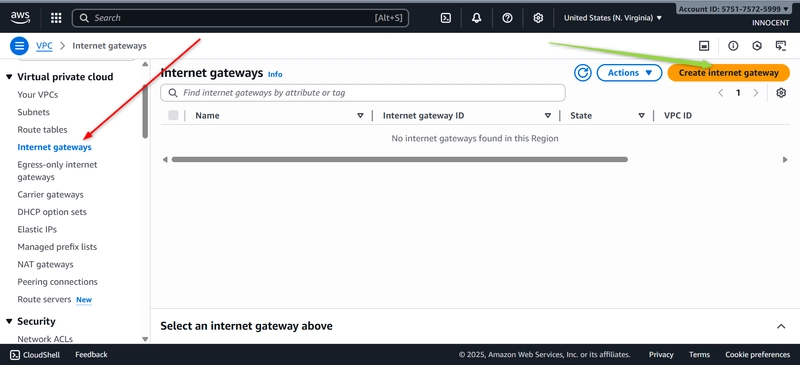The height and width of the screenshot is (365, 800).
Task: Open Elastic IPs in sidebar
Action: tap(37, 230)
